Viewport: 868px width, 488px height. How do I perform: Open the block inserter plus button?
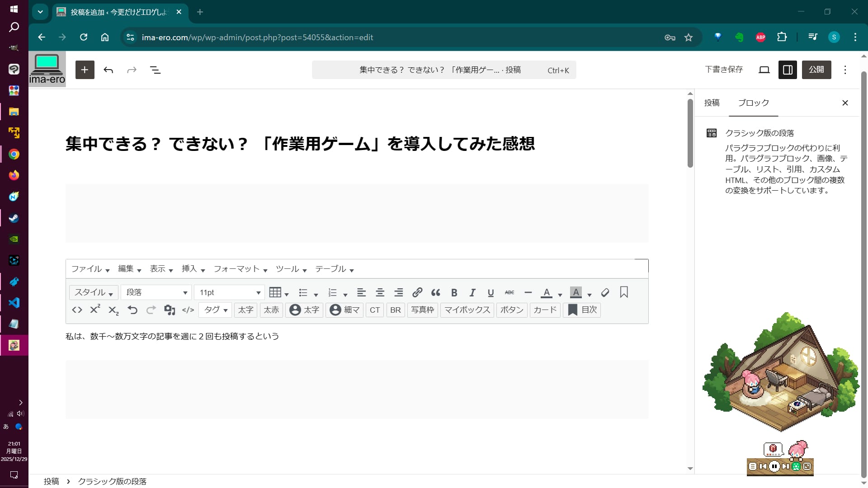(x=85, y=70)
